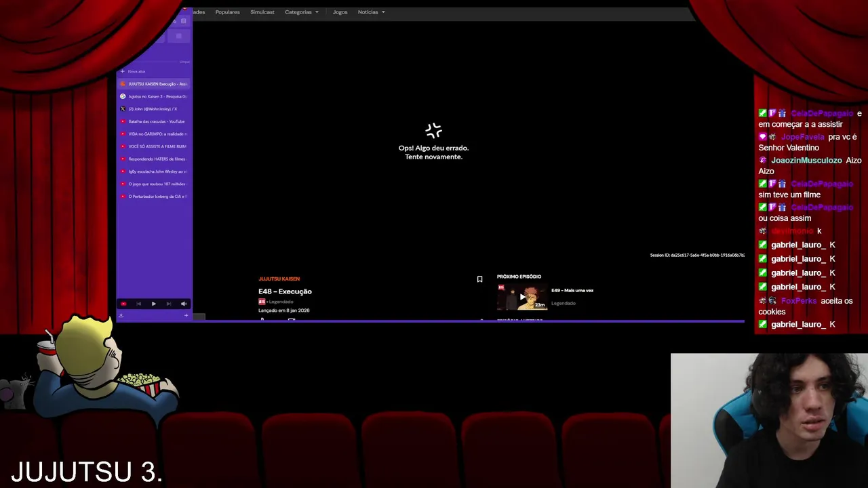Click the JUJUTSU 3. overlay caption
Viewport: 868px width, 488px height.
click(87, 472)
